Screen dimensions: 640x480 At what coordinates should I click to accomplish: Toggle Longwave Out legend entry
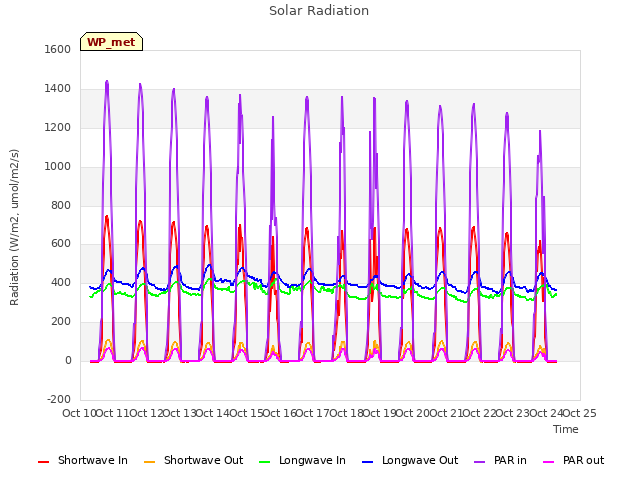point(410,460)
